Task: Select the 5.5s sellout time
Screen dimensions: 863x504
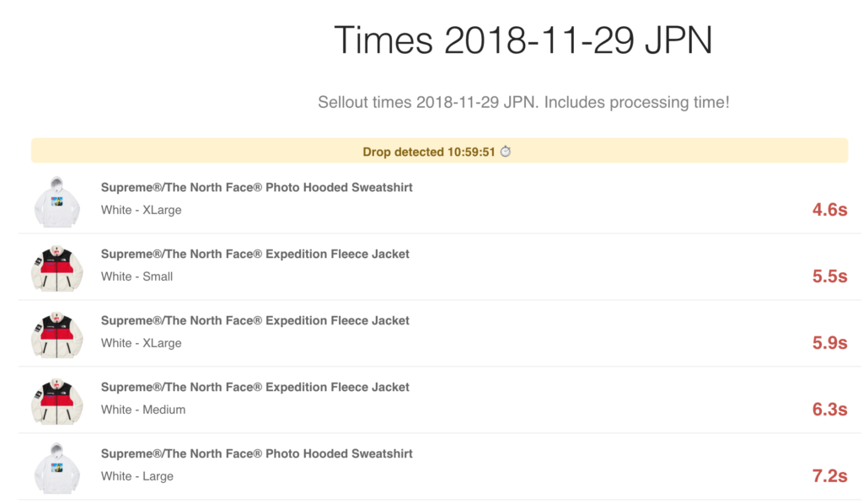Action: 829,276
